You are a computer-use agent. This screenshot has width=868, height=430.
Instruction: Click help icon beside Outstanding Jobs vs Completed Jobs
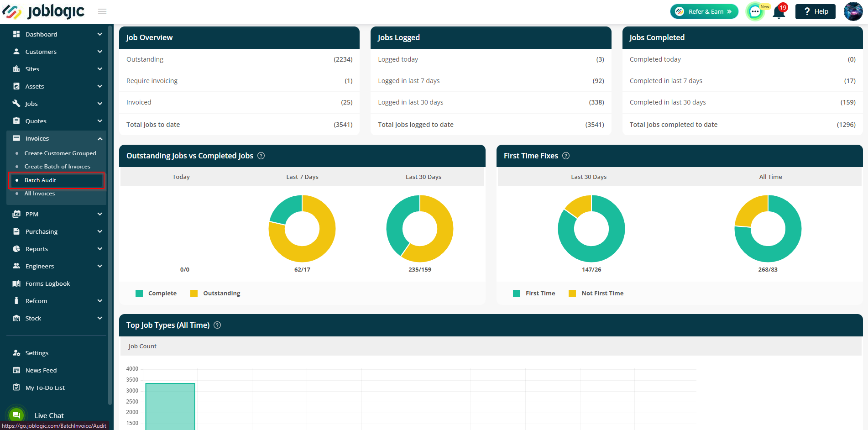click(x=261, y=156)
